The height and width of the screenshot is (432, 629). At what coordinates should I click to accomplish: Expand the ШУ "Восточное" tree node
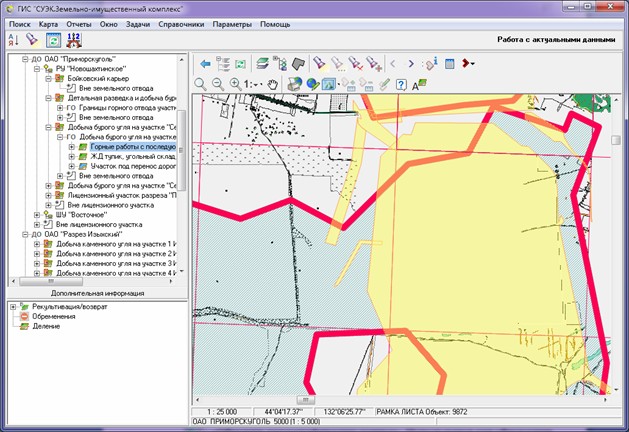click(x=37, y=214)
